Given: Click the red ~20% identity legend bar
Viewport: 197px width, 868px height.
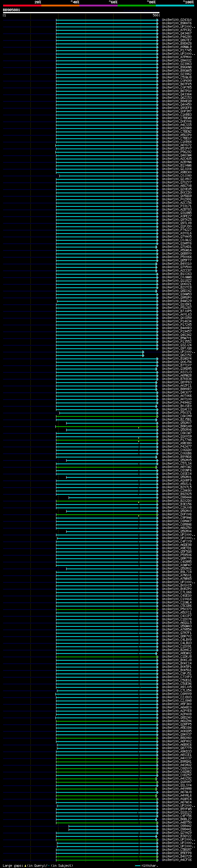Looking at the screenshot, I should tap(22, 6).
